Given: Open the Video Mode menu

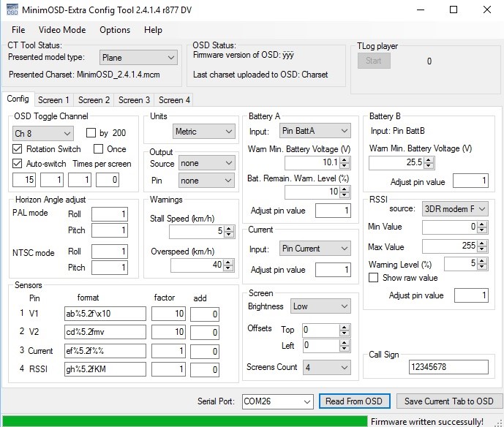Looking at the screenshot, I should click(62, 30).
